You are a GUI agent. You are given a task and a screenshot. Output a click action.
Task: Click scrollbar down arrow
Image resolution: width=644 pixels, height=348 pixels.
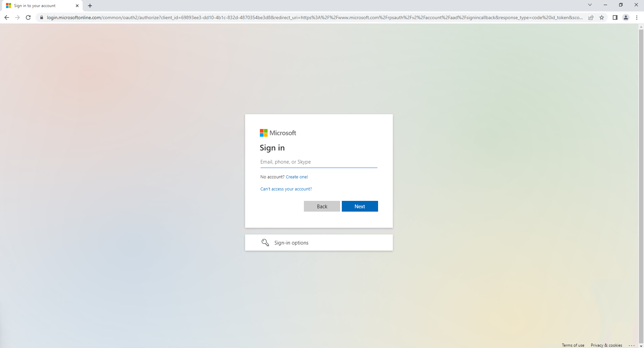[641, 346]
